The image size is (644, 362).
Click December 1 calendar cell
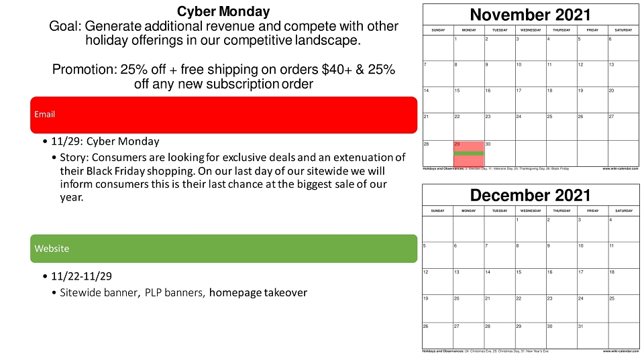click(531, 229)
